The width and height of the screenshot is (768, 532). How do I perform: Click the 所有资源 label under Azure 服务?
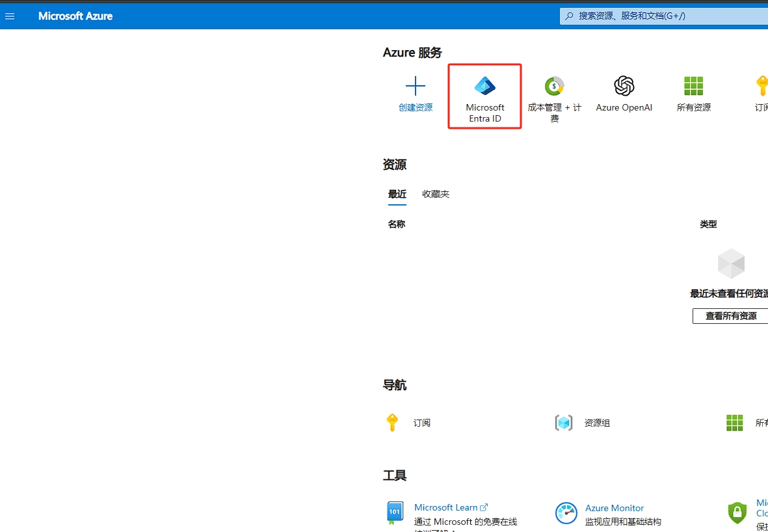coord(694,107)
